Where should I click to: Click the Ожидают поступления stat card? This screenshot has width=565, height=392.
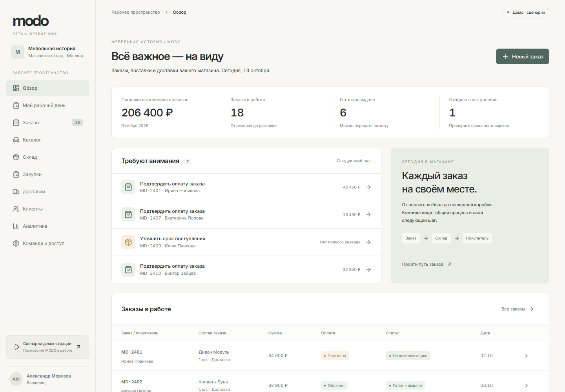(494, 113)
